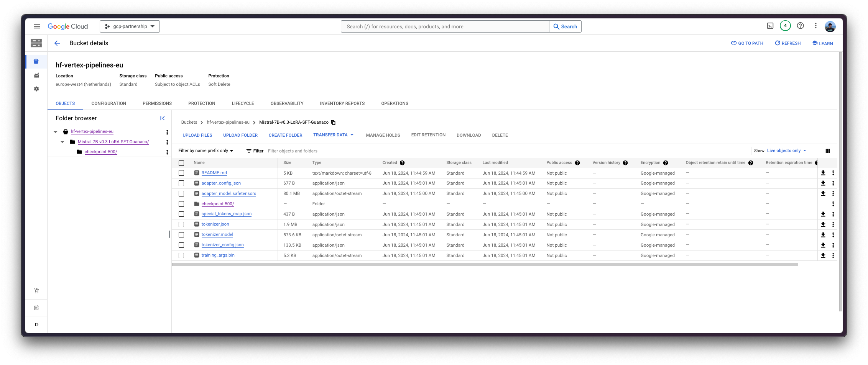Open the Monitoring chart icon in sidebar
The image size is (868, 365).
tap(36, 75)
